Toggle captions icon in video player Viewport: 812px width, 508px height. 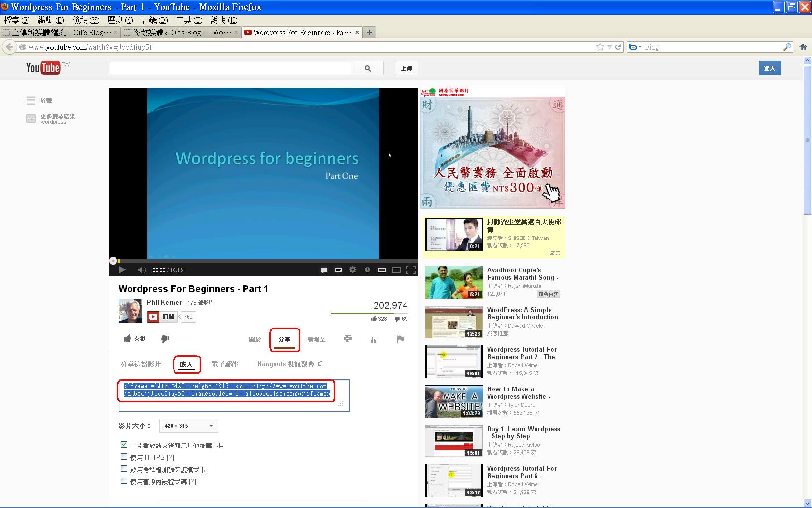pos(338,270)
